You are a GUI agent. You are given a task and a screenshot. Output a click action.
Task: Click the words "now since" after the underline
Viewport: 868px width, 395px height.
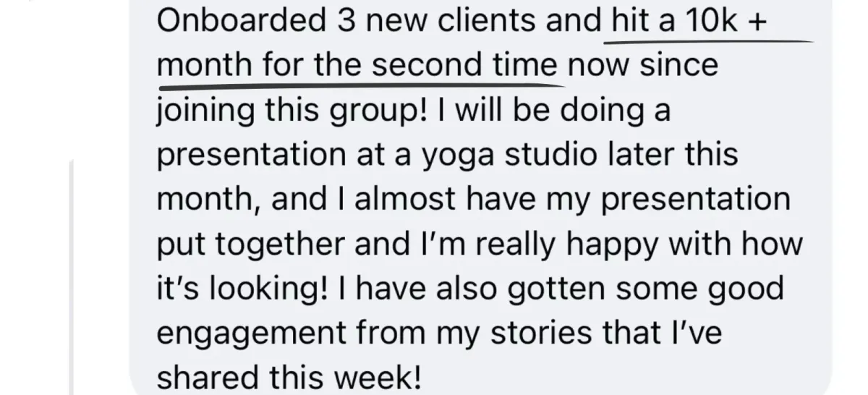tap(644, 65)
